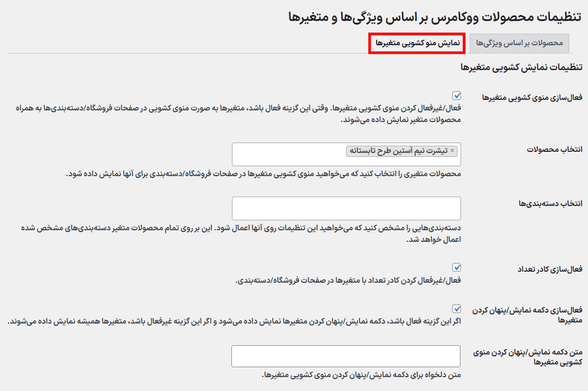Toggle the فعال‌سازی منوی کشویی متغیرها checkbox
This screenshot has width=588, height=391.
point(457,96)
